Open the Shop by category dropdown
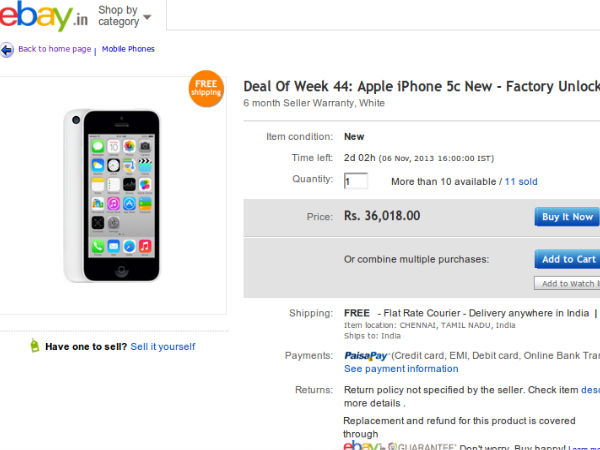This screenshot has width=600, height=450. 124,16
